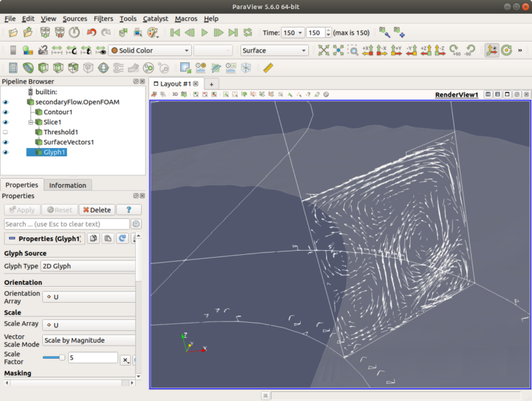Click the Undo arrow icon

(91, 33)
